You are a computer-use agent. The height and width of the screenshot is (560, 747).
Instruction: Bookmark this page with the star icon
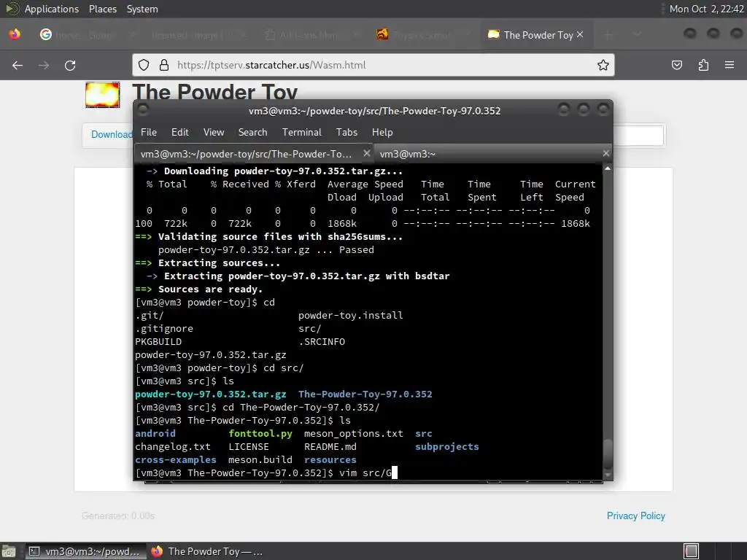point(603,65)
